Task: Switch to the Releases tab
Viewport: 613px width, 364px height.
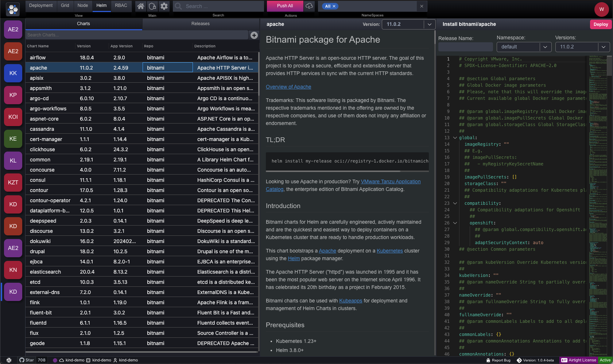Action: click(200, 24)
